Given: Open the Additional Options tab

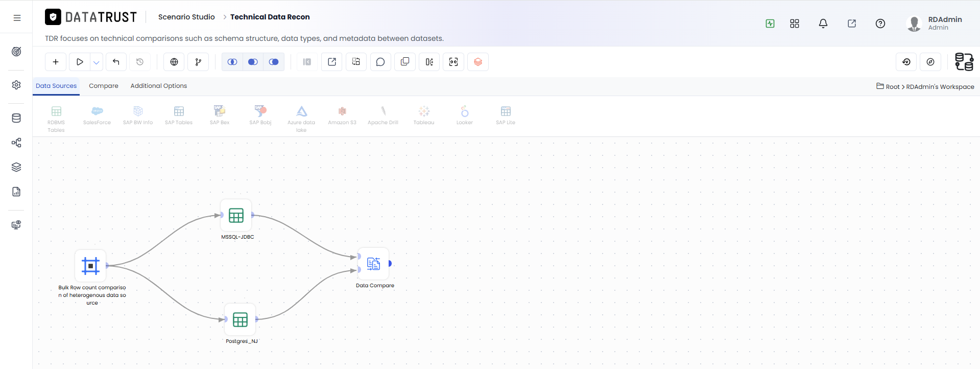Looking at the screenshot, I should pyautogui.click(x=159, y=86).
